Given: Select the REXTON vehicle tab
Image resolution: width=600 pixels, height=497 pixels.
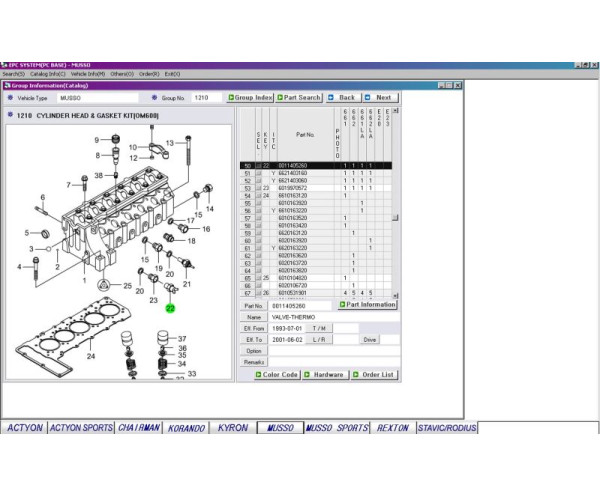Looking at the screenshot, I should click(392, 428).
